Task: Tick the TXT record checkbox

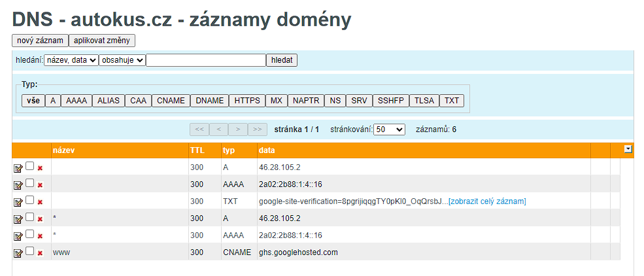Action: (29, 201)
